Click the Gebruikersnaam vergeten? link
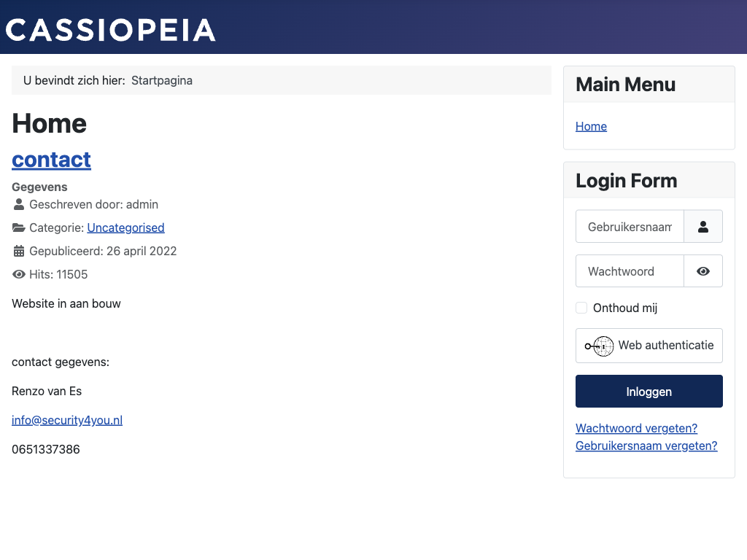The image size is (747, 560). click(x=646, y=446)
